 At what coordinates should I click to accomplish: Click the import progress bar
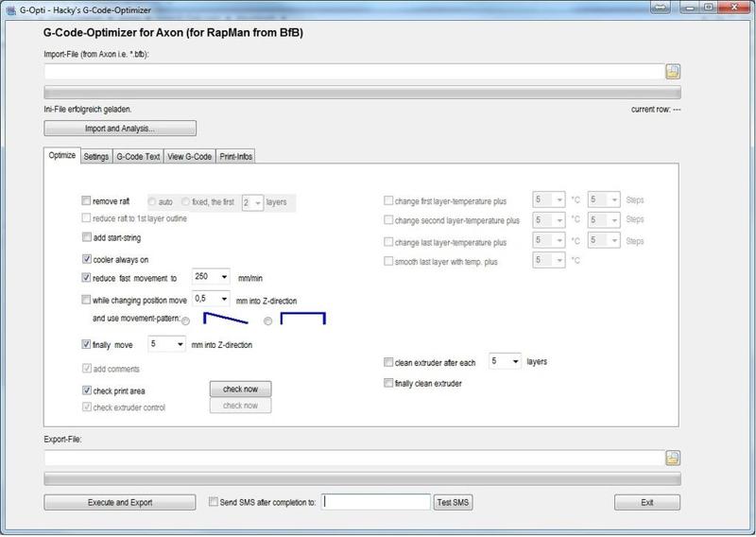362,92
